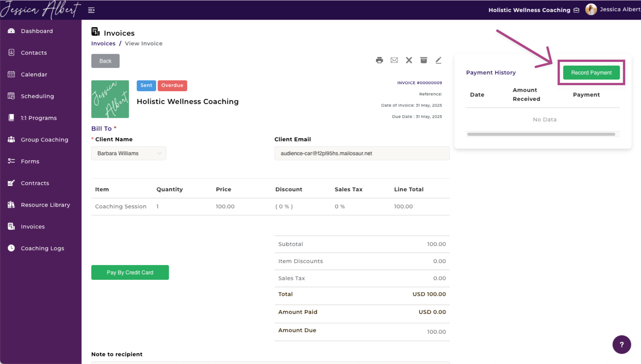This screenshot has width=641, height=364.
Task: Click the Invoices icon in sidebar
Action: pyautogui.click(x=11, y=226)
